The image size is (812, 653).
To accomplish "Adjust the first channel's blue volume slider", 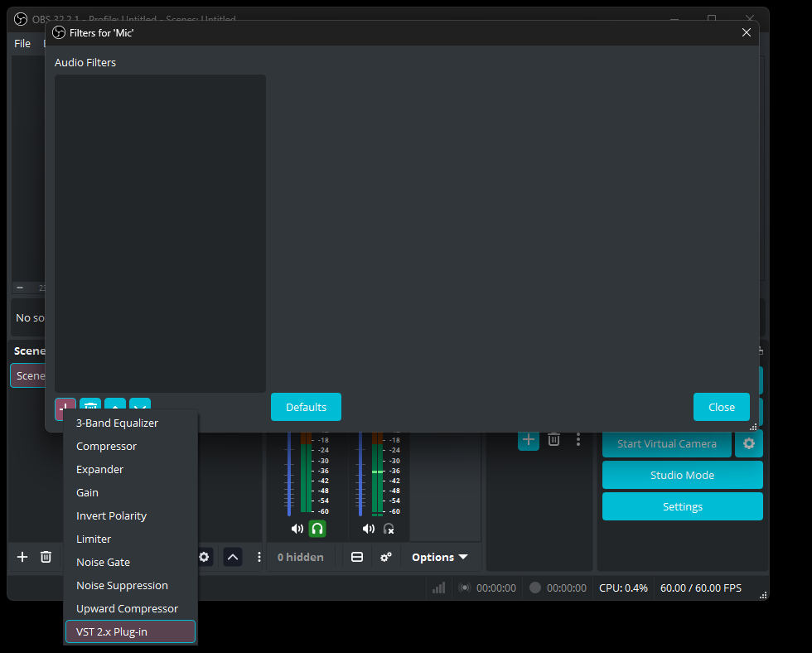I will coord(289,474).
